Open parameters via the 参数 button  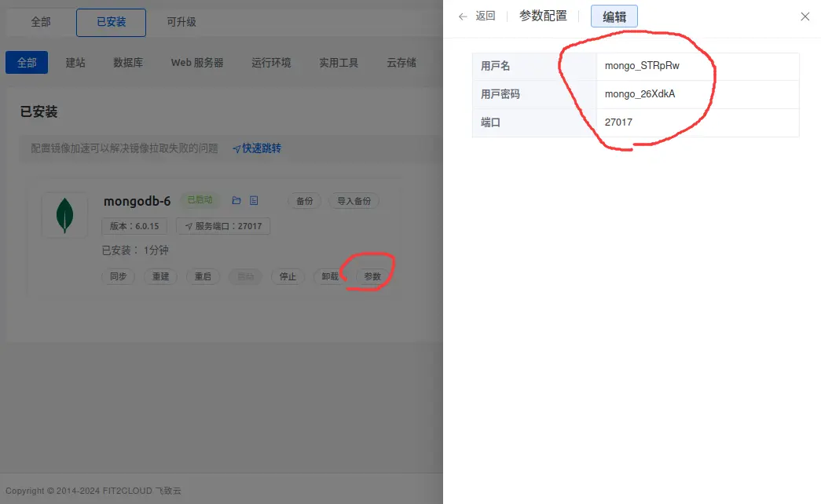coord(372,276)
